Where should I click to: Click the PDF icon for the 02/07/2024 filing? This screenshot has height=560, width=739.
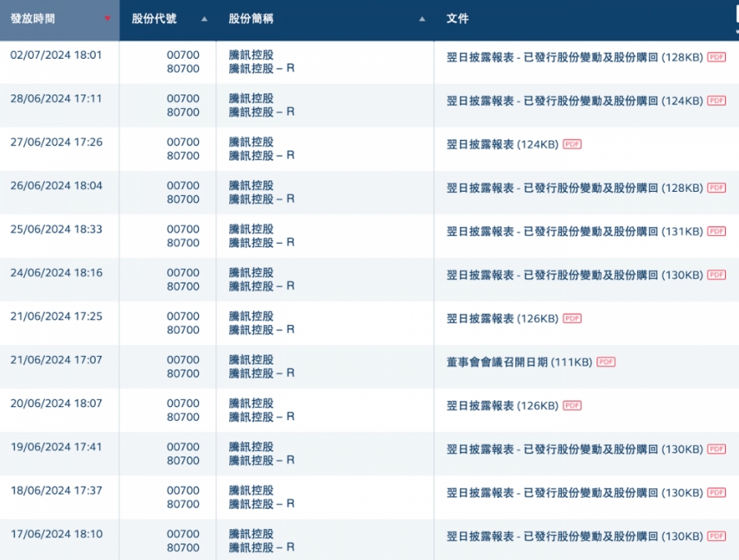717,57
